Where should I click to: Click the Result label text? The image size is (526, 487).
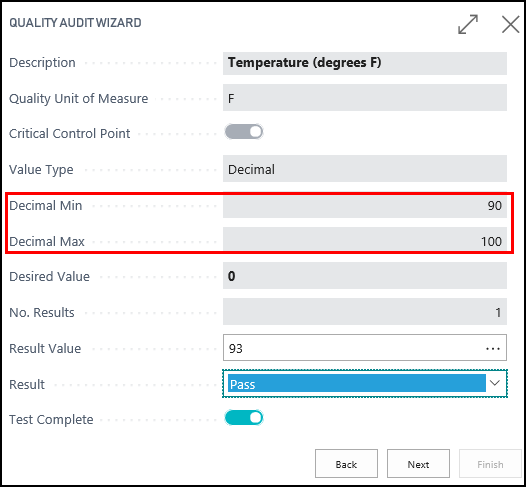click(27, 384)
